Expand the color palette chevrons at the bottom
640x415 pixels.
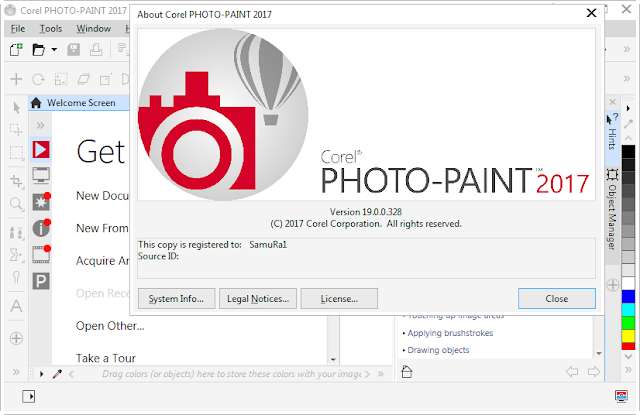point(629,371)
